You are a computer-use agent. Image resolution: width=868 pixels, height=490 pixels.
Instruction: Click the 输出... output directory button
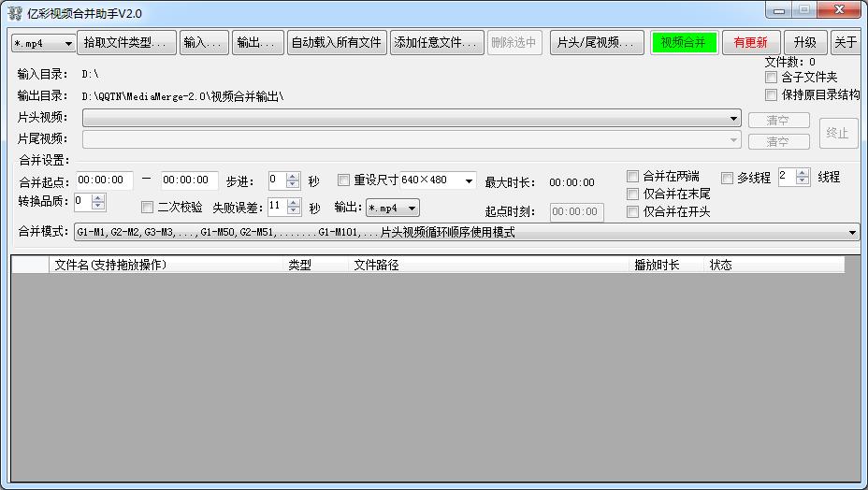click(257, 42)
